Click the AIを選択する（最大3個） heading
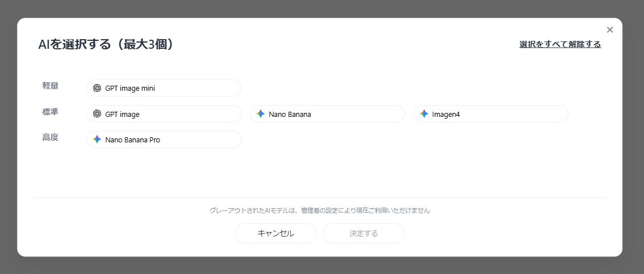Screen dimensions: 644x274 106,44
